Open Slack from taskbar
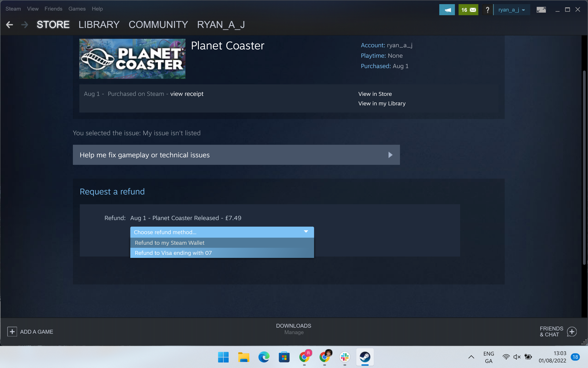588x368 pixels. 345,357
